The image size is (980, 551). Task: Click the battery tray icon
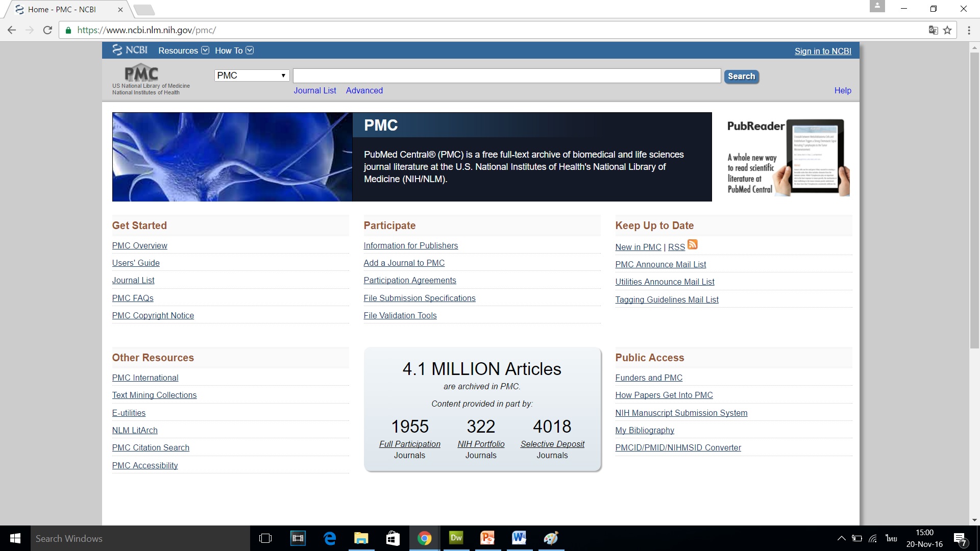[x=857, y=538]
